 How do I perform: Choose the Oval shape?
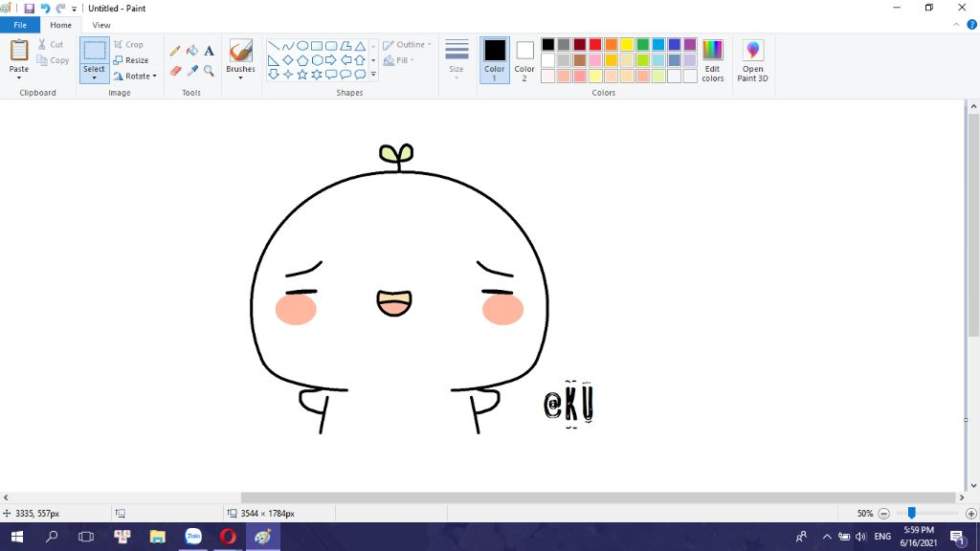click(x=301, y=46)
